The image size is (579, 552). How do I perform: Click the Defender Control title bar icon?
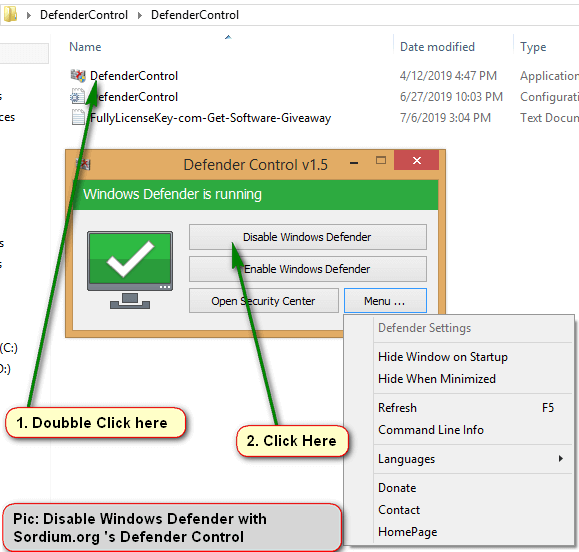click(83, 164)
